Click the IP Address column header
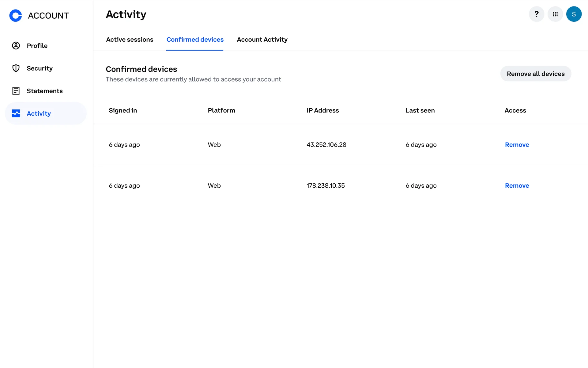Image resolution: width=588 pixels, height=368 pixels. pyautogui.click(x=322, y=110)
